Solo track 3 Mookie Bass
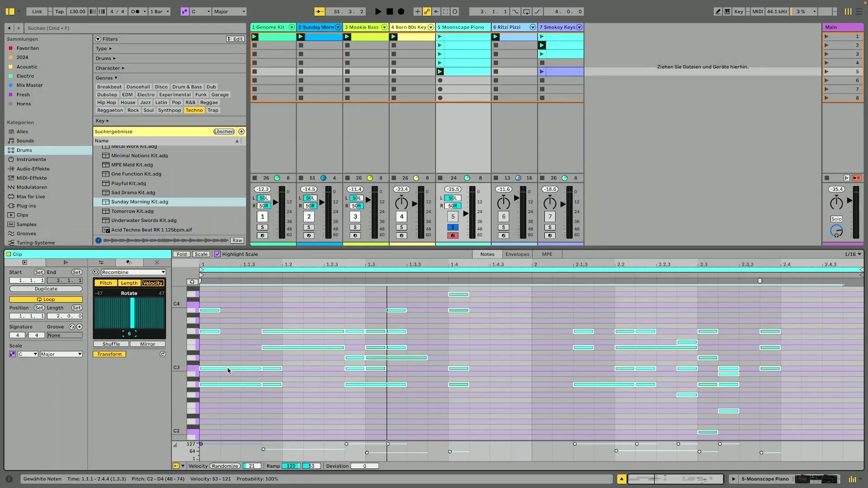The height and width of the screenshot is (488, 868). pos(355,227)
